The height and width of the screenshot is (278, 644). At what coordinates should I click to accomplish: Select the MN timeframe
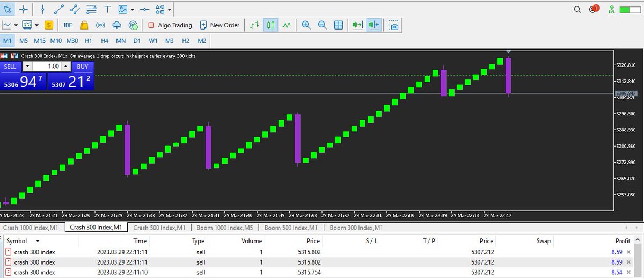pos(121,41)
